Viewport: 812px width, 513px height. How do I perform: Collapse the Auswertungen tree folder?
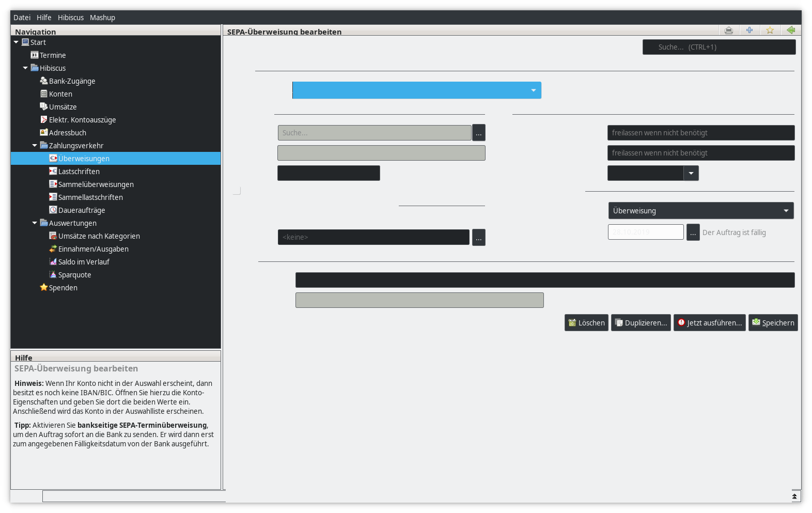[x=35, y=223]
